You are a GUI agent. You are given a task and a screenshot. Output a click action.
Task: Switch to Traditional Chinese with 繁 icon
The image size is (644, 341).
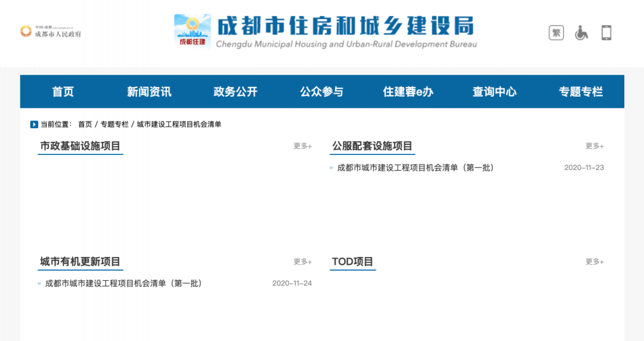556,32
